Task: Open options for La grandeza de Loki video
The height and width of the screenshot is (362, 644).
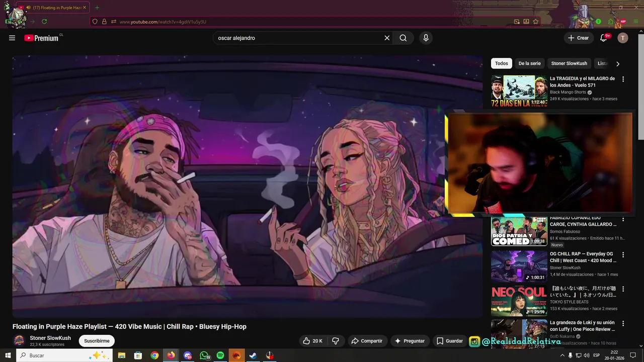Action: click(623, 323)
